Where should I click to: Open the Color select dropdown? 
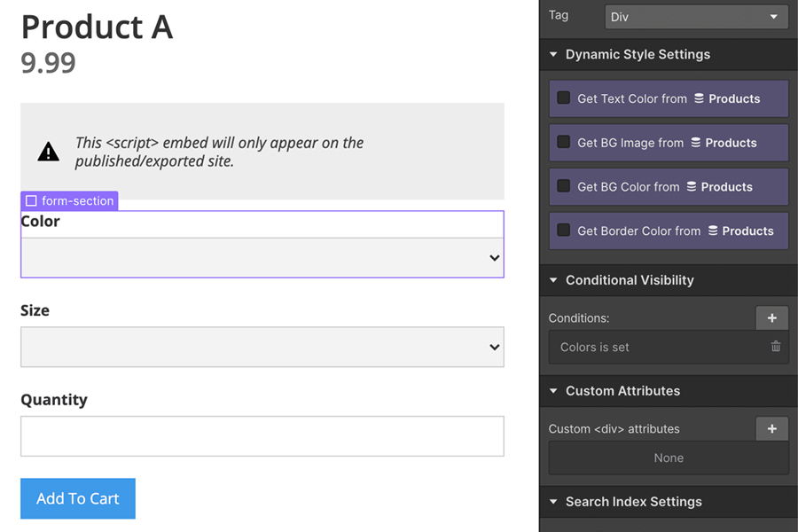[262, 258]
